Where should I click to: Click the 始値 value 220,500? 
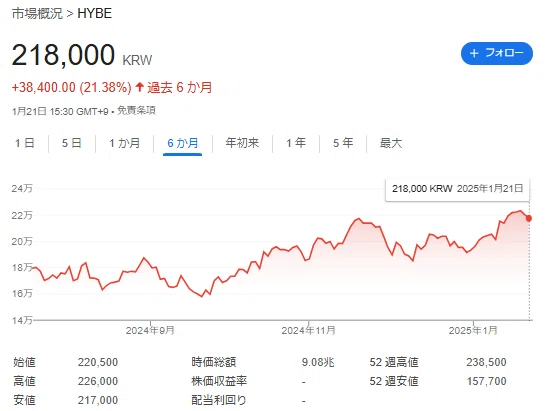coord(98,362)
